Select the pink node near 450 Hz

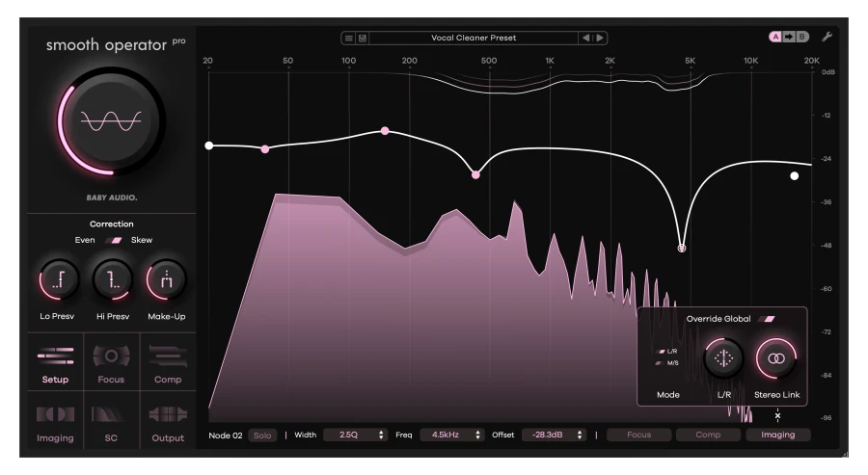pyautogui.click(x=475, y=174)
